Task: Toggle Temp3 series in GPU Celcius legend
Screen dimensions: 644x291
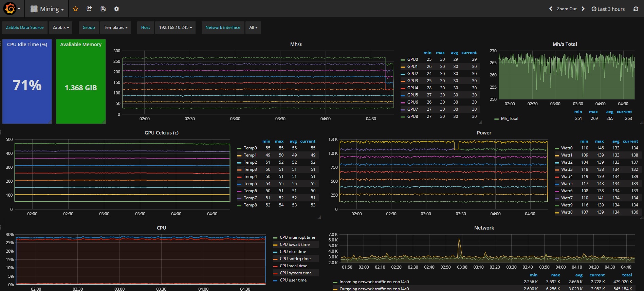Action: click(x=250, y=169)
